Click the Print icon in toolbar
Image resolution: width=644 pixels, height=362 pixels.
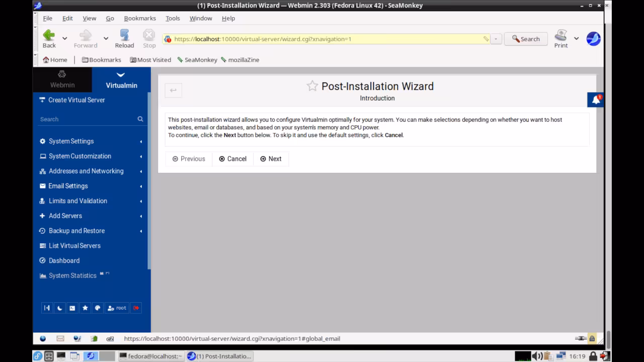[560, 35]
